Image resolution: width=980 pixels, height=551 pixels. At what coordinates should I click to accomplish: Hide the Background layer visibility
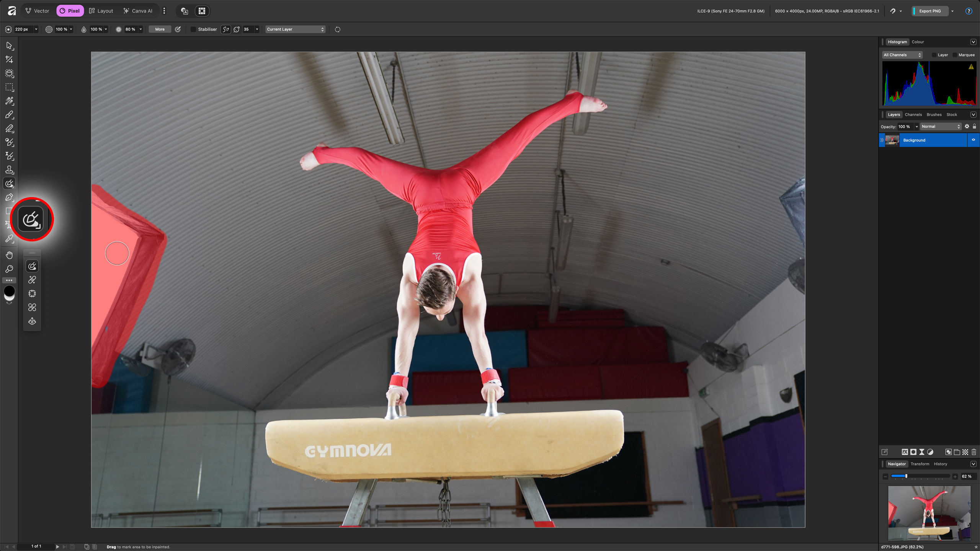pos(973,140)
